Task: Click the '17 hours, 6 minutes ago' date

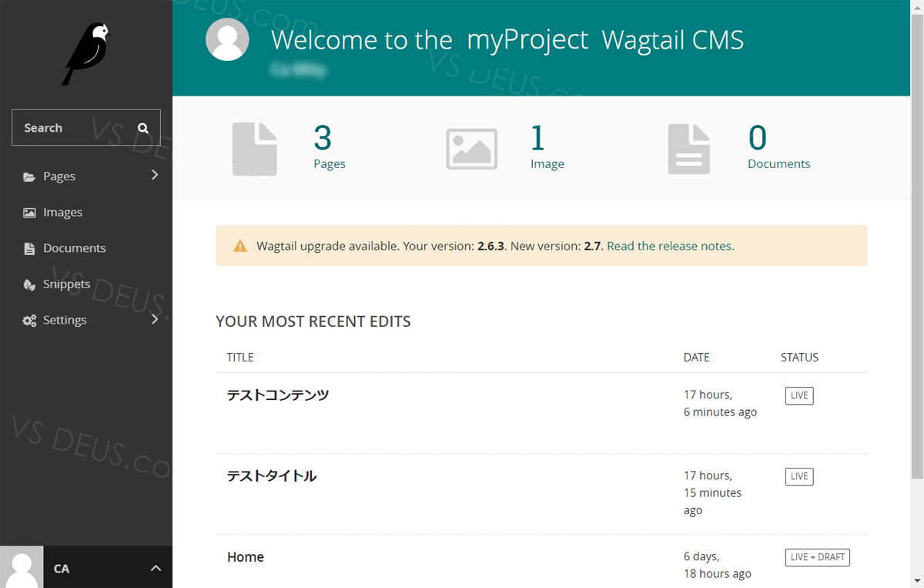Action: [721, 404]
